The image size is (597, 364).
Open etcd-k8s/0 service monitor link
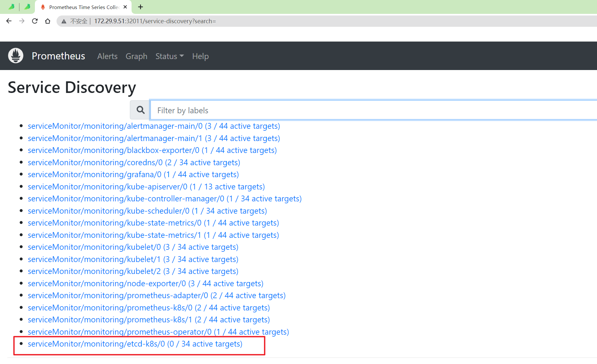(x=135, y=344)
